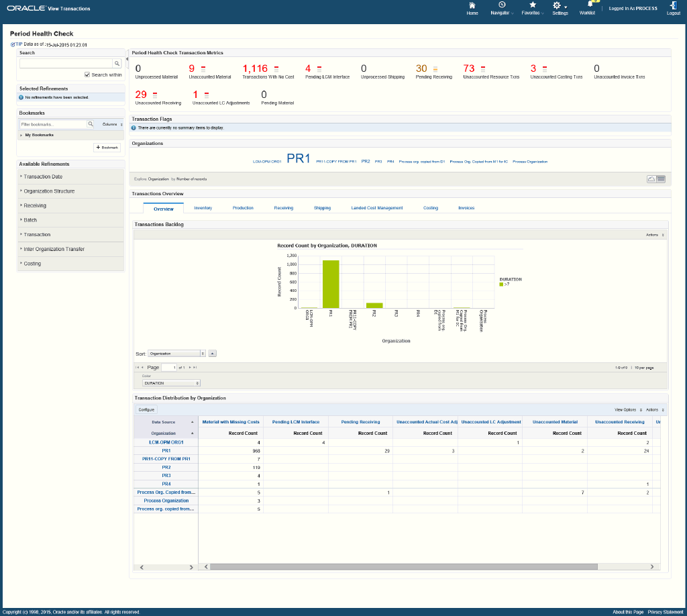Screen dimensions: 687x616
Task: Sort Organization column ascending
Action: pyautogui.click(x=192, y=433)
